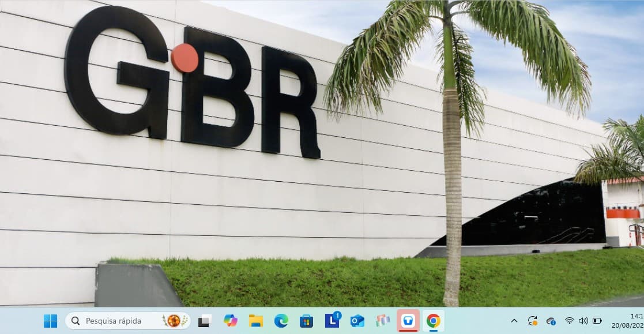Image resolution: width=644 pixels, height=334 pixels.
Task: Open Wi-Fi network settings flyout
Action: [569, 321]
